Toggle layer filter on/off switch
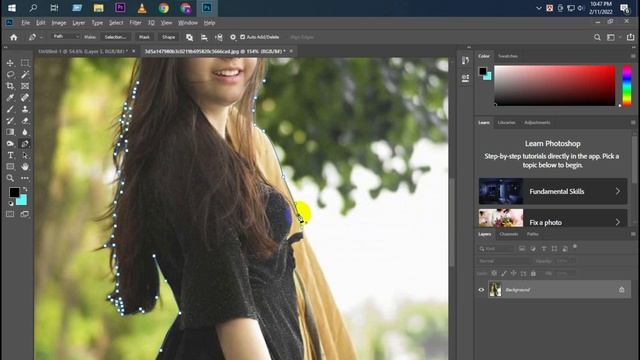This screenshot has width=640, height=360. pyautogui.click(x=575, y=247)
